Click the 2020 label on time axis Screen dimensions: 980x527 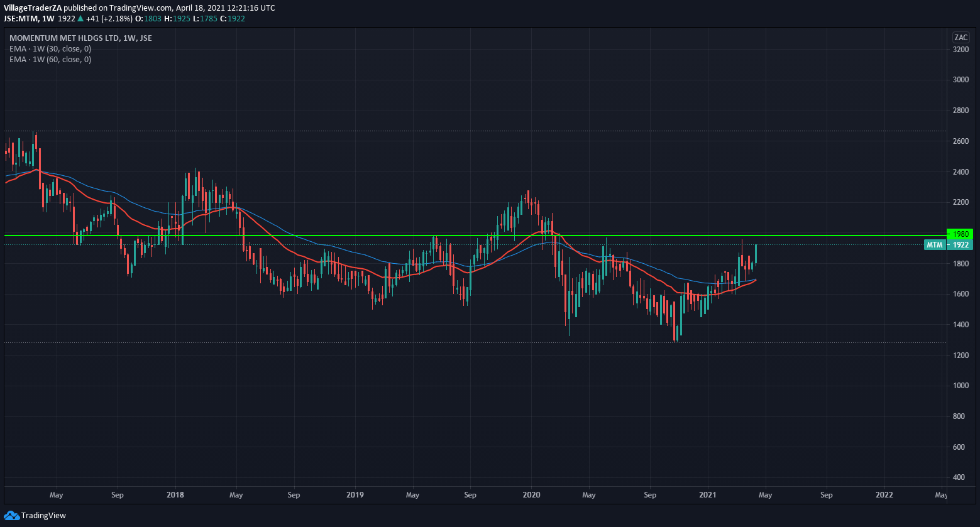532,495
